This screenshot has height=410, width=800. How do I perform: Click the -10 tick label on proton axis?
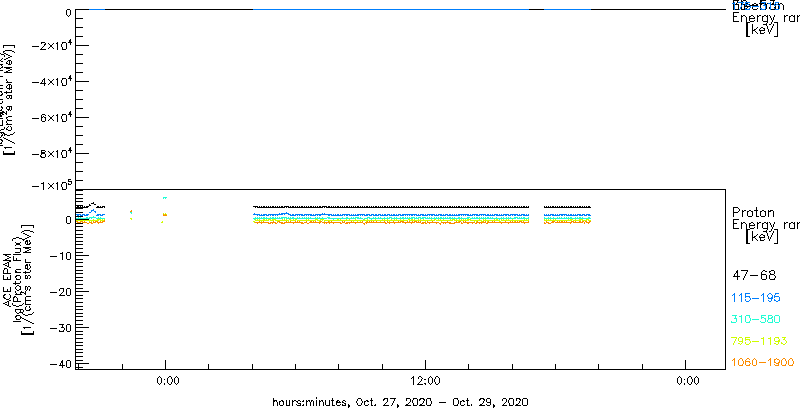(x=60, y=255)
